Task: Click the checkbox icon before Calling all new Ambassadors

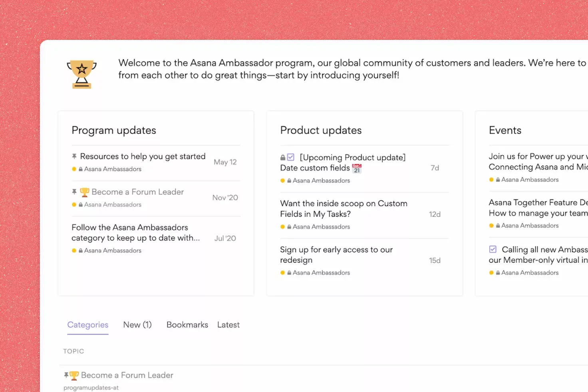Action: point(493,249)
